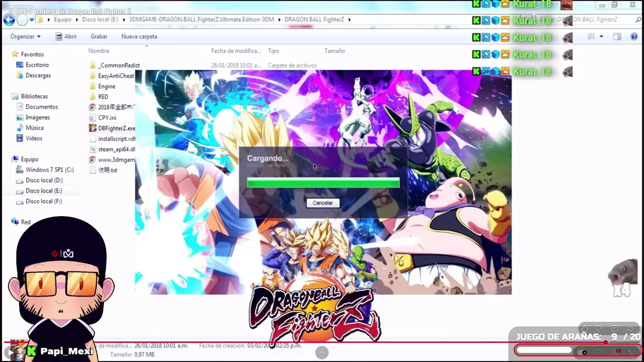Click the folder icon in the address bar
The image size is (644, 362).
[40, 20]
